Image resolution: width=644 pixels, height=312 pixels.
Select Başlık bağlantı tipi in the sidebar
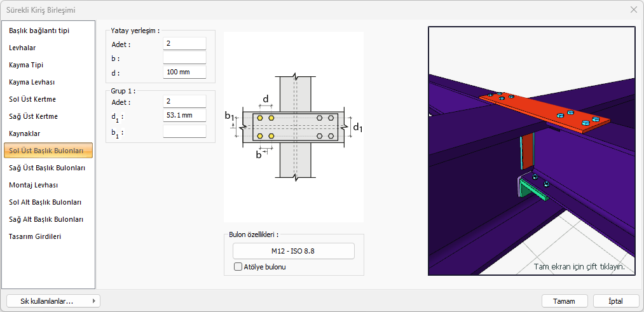coord(39,31)
